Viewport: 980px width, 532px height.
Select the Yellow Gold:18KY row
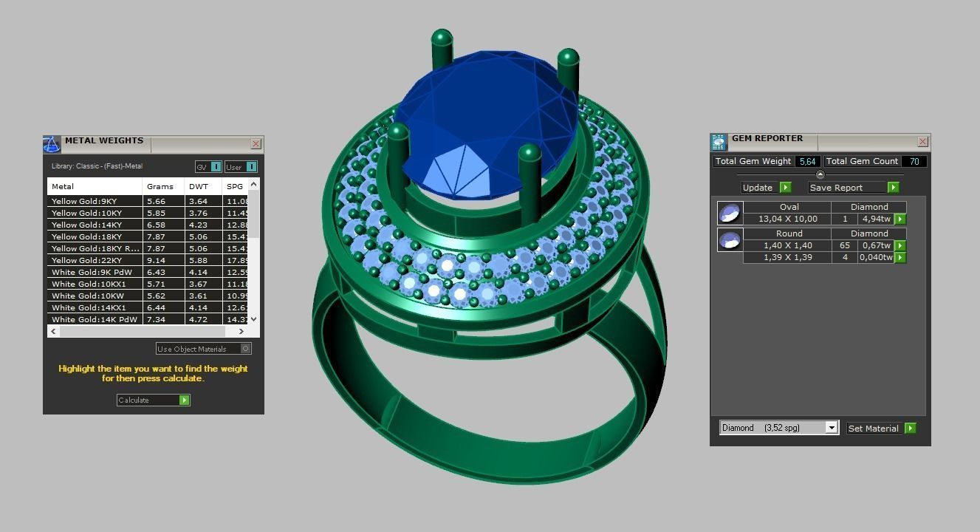[148, 236]
